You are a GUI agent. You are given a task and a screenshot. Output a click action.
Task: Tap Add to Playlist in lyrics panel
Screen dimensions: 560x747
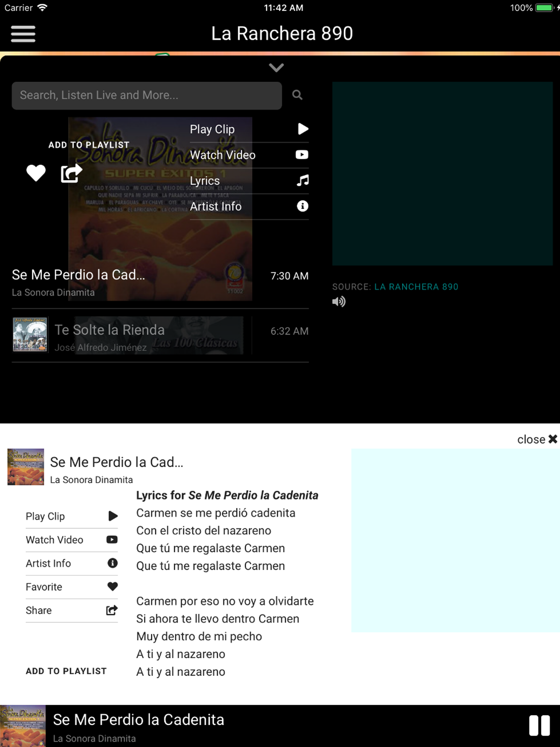click(66, 671)
